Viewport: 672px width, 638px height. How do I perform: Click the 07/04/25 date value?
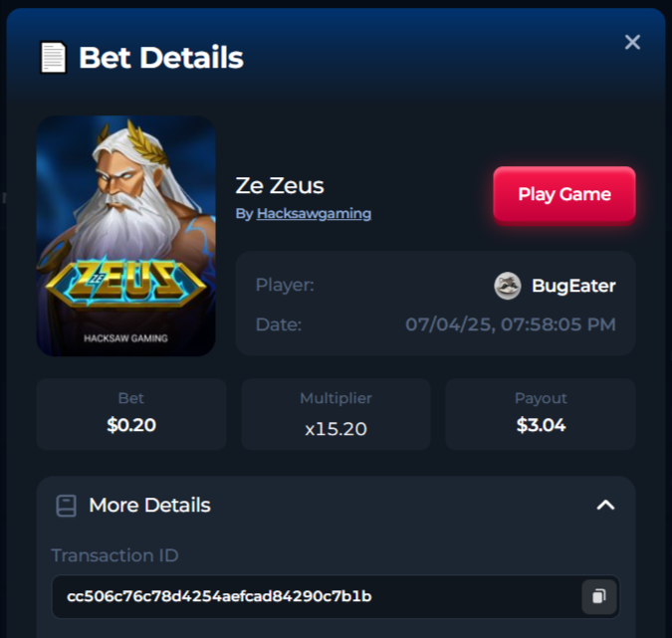[511, 324]
